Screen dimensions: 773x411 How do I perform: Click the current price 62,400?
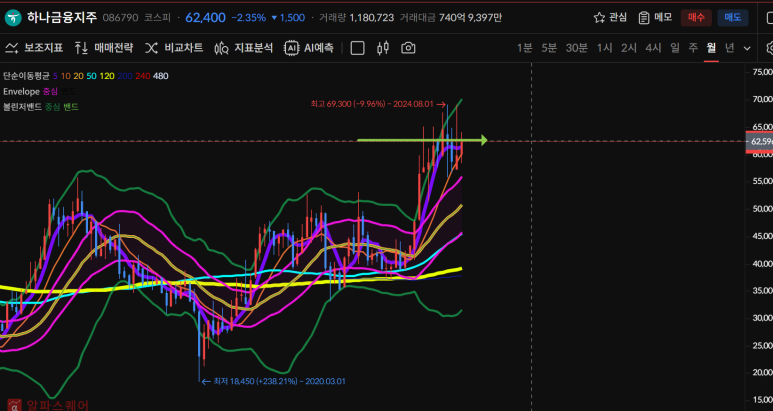point(206,18)
